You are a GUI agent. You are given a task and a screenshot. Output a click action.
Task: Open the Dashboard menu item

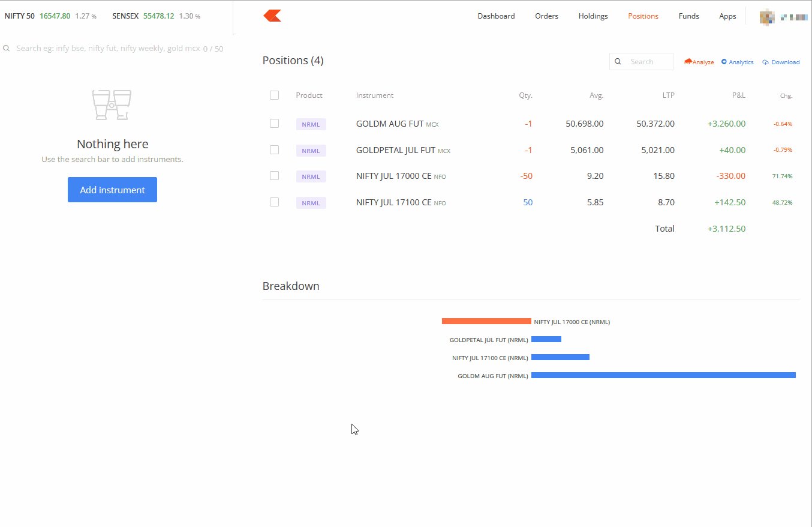[496, 16]
